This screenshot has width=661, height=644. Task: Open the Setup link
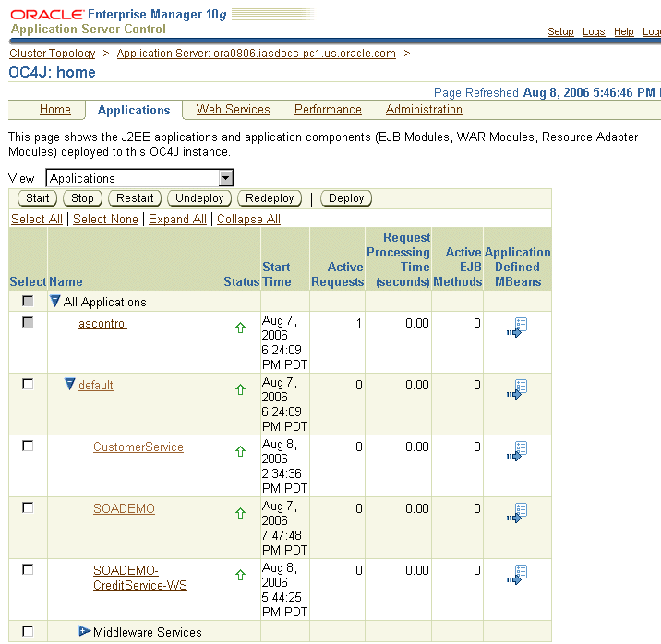pyautogui.click(x=560, y=31)
